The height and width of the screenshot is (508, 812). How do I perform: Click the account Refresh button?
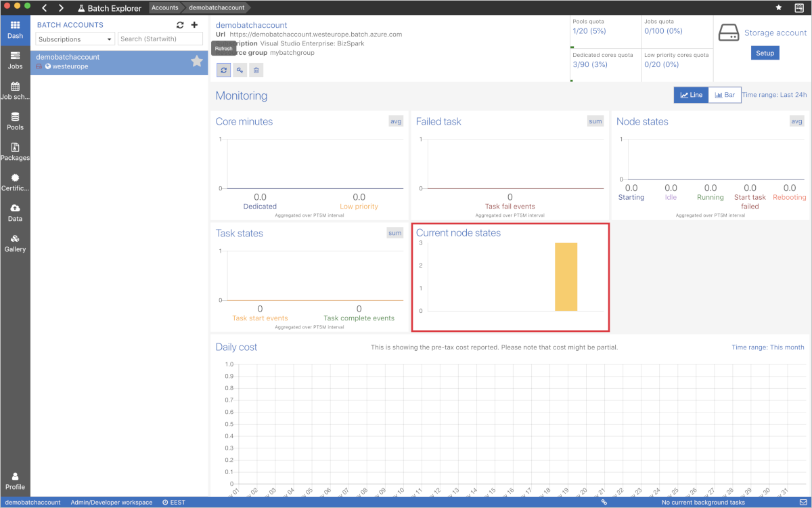tap(223, 70)
